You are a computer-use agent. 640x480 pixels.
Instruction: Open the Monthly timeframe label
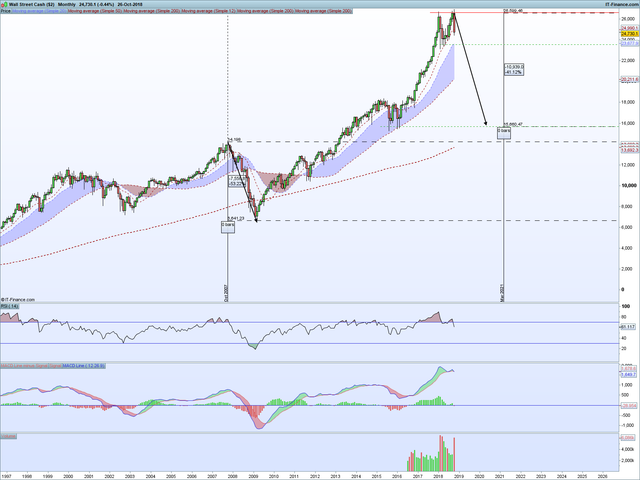[x=67, y=4]
